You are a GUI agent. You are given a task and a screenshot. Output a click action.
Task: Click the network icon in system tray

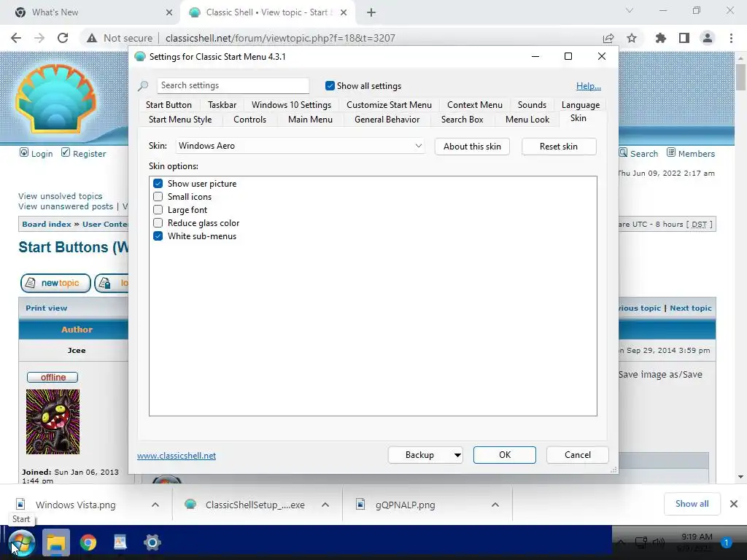[x=641, y=542]
